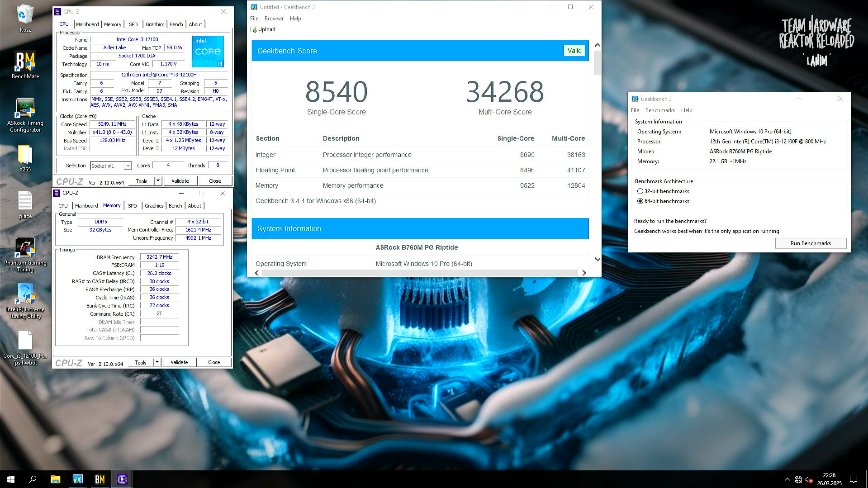Open About tab in upper CPU-Z

point(195,24)
